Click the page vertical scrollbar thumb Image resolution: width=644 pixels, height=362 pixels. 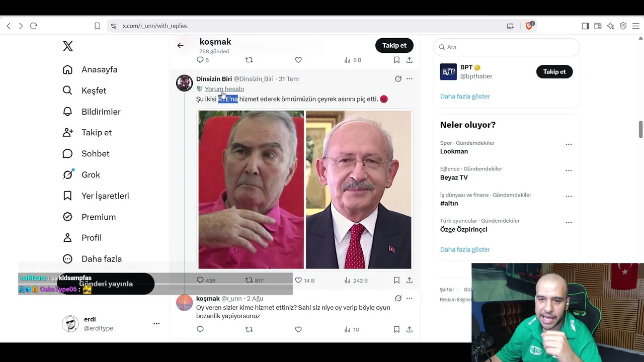640,129
